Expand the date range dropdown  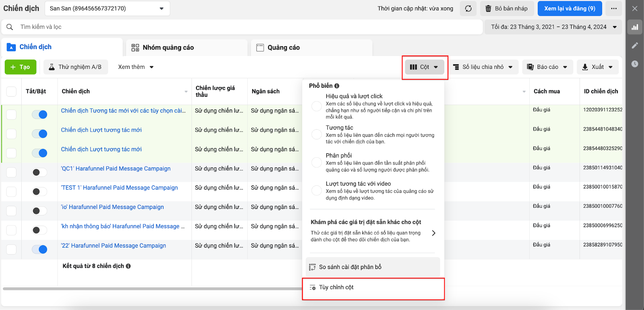point(615,27)
